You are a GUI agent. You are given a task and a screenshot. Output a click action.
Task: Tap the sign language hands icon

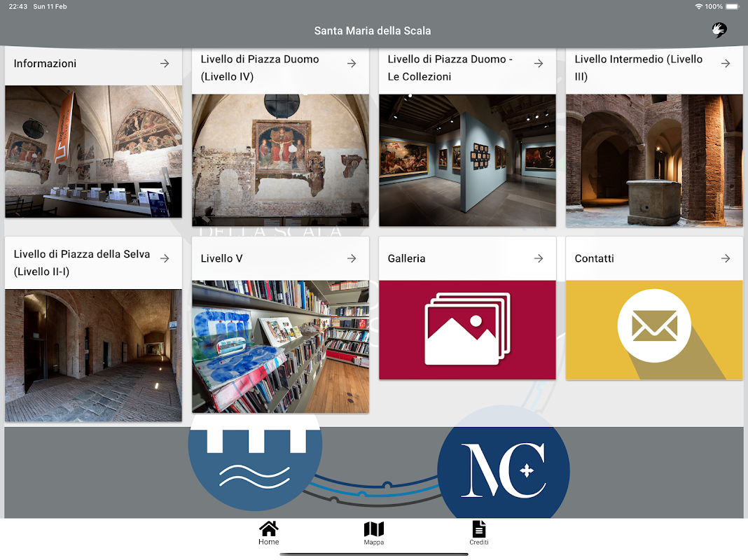point(719,30)
